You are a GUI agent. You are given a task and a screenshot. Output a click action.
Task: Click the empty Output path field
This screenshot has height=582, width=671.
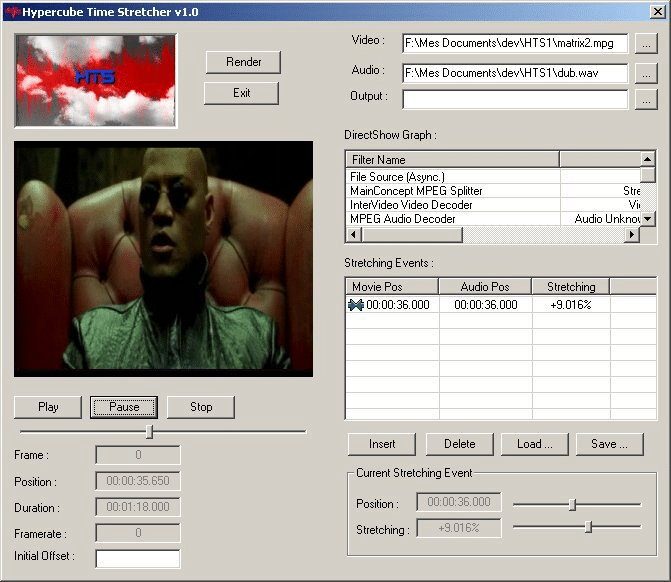515,99
